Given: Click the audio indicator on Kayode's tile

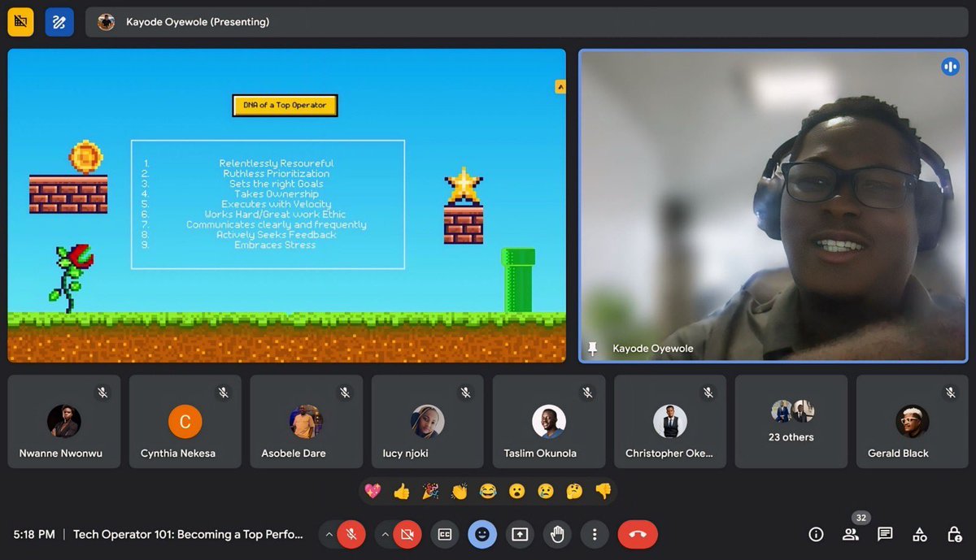Looking at the screenshot, I should click(950, 67).
